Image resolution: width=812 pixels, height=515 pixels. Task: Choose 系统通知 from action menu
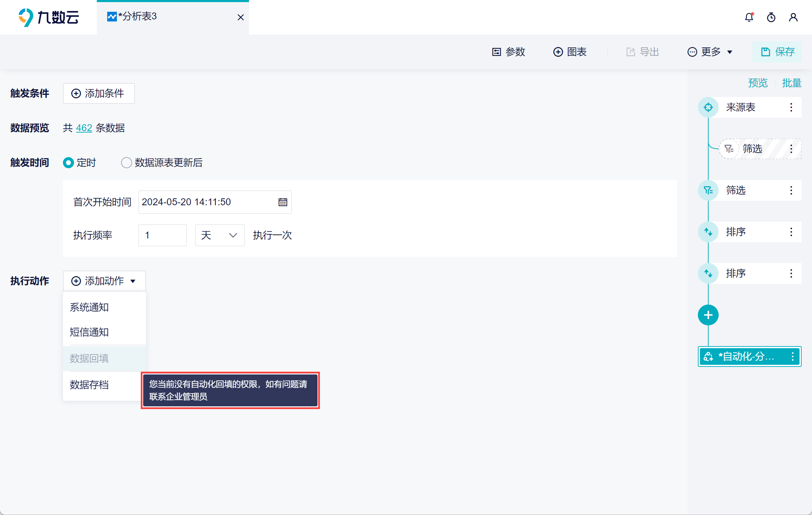89,307
